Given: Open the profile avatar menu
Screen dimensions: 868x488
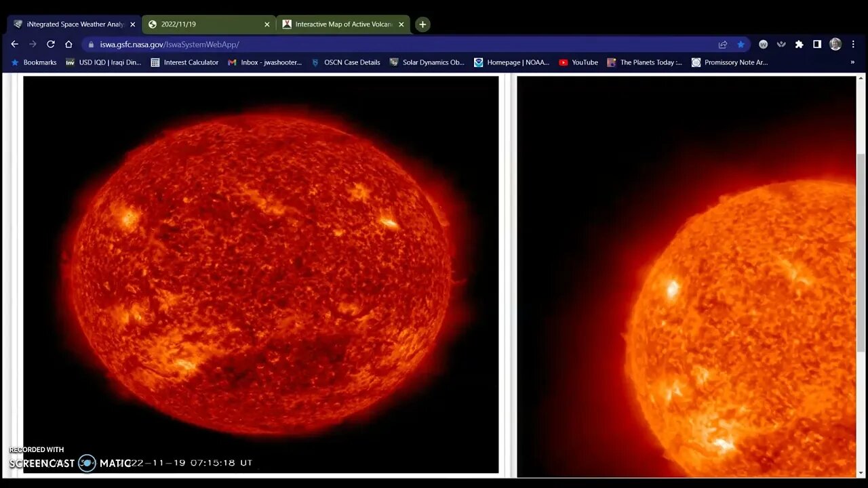Looking at the screenshot, I should [x=835, y=44].
